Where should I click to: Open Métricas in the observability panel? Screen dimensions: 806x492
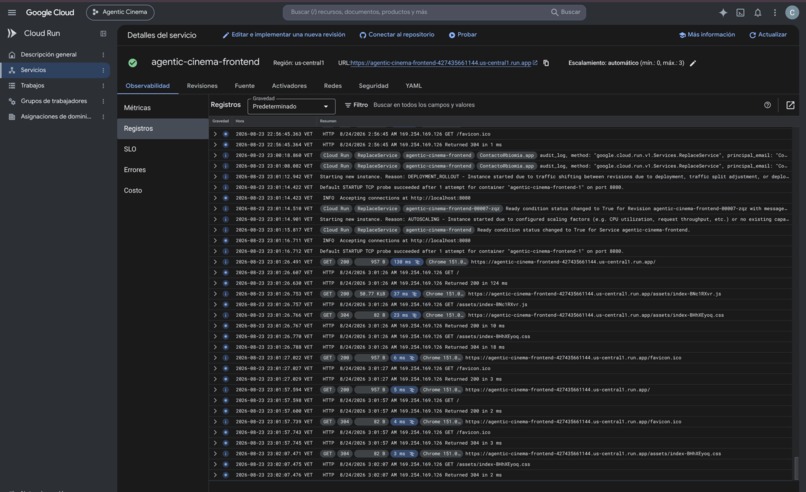click(x=162, y=108)
